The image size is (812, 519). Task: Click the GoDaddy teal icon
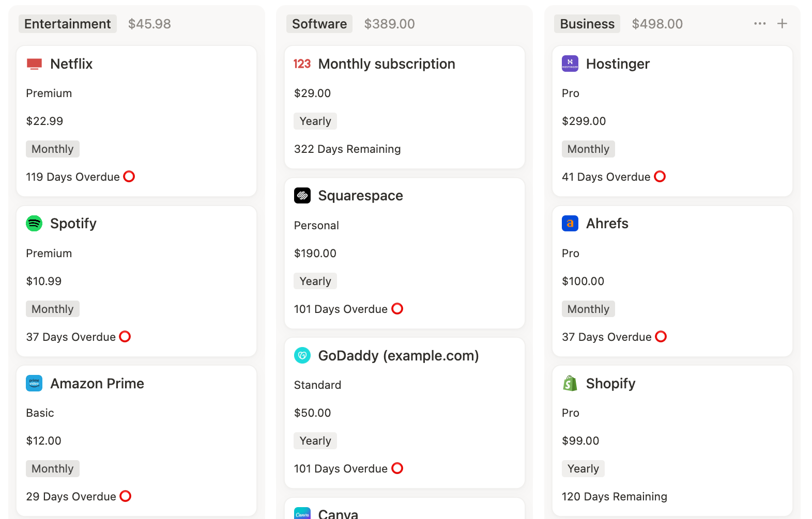tap(302, 355)
